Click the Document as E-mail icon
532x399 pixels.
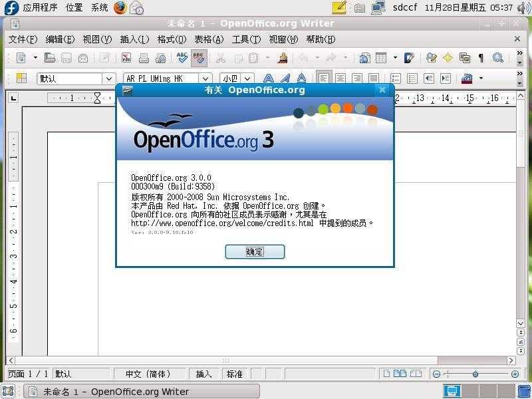[x=83, y=58]
